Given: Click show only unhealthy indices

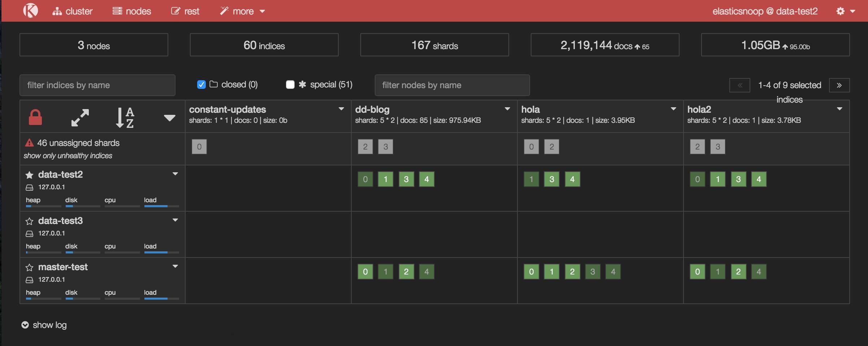Looking at the screenshot, I should pos(68,156).
